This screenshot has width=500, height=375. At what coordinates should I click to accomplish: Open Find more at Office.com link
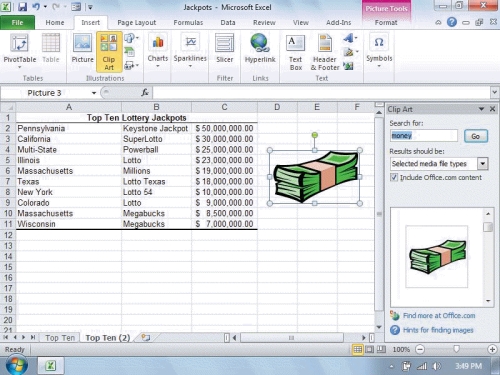pyautogui.click(x=439, y=315)
